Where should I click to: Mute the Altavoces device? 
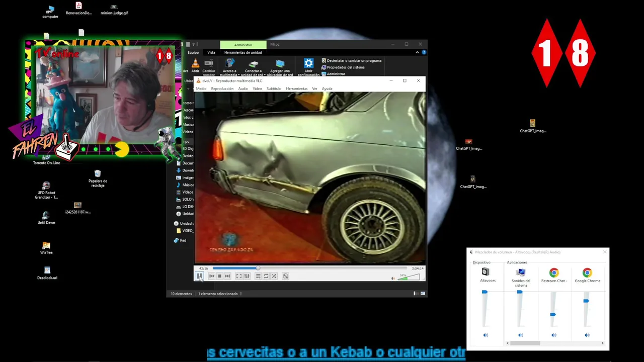coord(486,335)
